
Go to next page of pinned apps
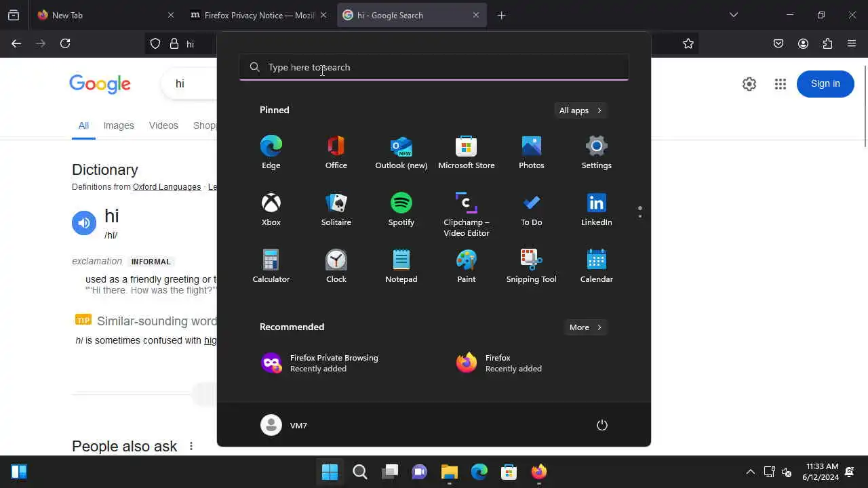point(640,216)
